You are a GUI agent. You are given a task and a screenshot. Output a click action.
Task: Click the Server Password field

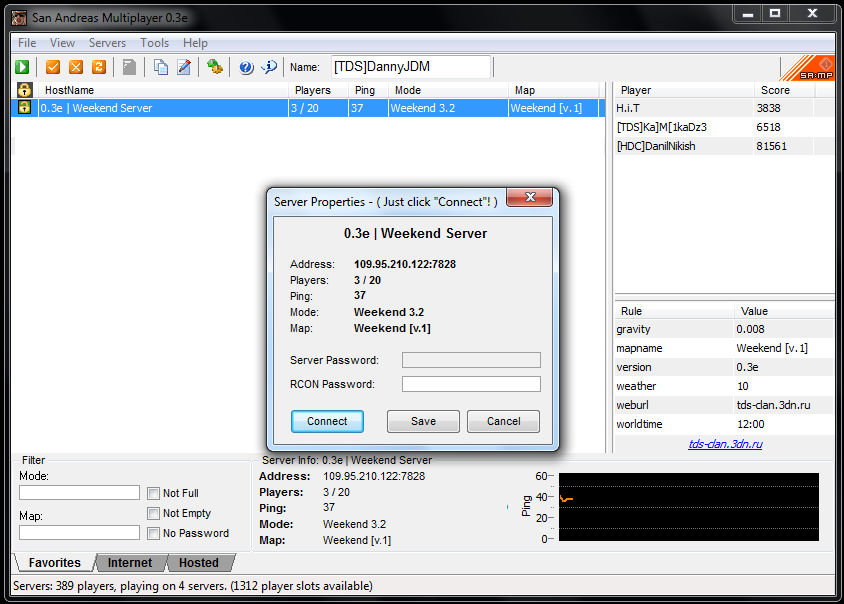click(x=471, y=360)
